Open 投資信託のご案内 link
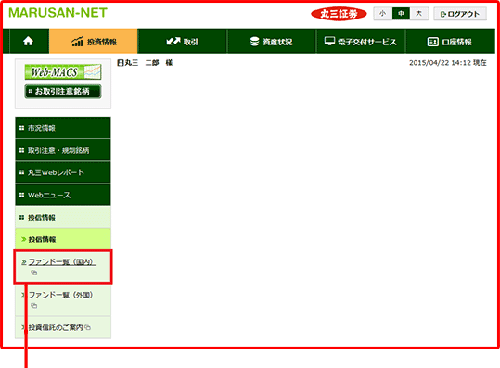Viewport: 500px width, 368px height. click(56, 327)
